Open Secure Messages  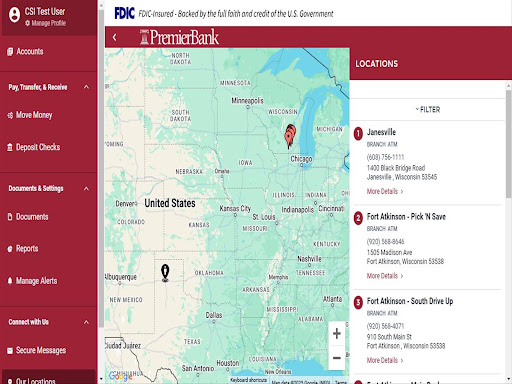pos(37,350)
